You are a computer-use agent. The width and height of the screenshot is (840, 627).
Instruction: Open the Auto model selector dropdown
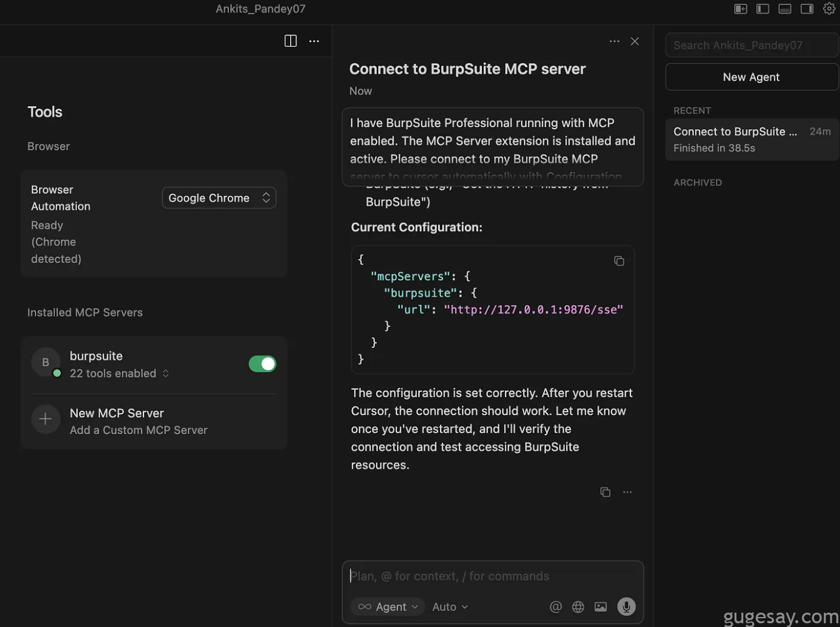(450, 606)
